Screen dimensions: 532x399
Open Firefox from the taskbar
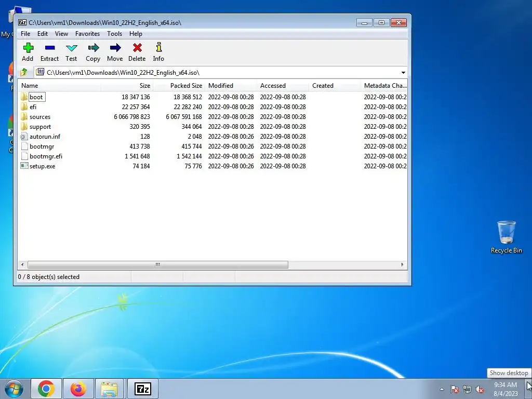click(x=78, y=389)
